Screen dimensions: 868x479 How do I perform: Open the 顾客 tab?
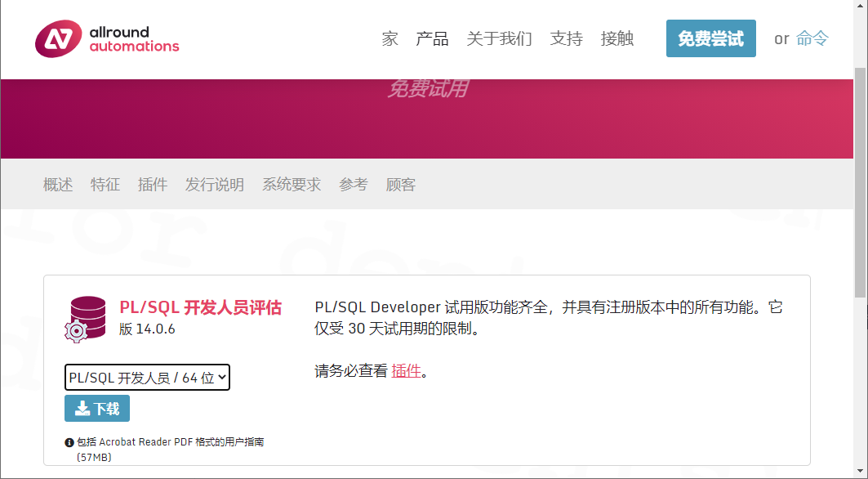401,184
